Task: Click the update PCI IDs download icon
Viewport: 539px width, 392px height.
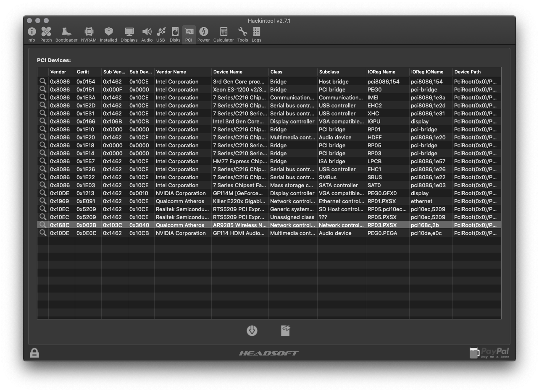Action: [252, 331]
